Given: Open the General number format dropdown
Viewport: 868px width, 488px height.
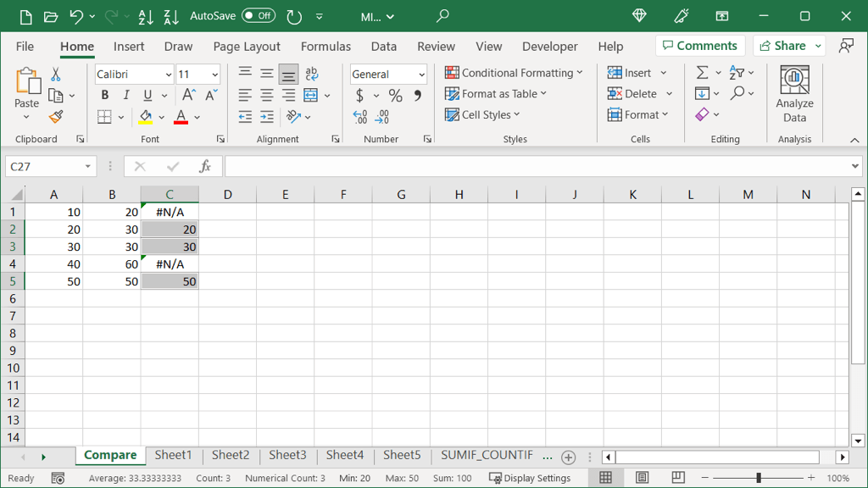Looking at the screenshot, I should tap(422, 75).
